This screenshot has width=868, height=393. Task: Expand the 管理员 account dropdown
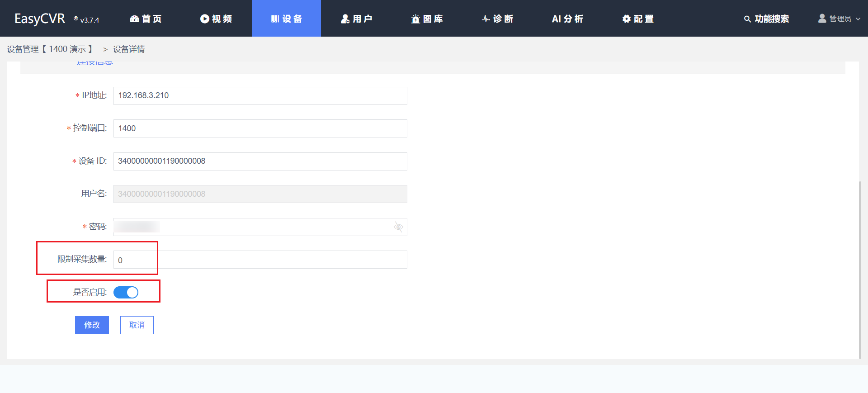tap(839, 19)
